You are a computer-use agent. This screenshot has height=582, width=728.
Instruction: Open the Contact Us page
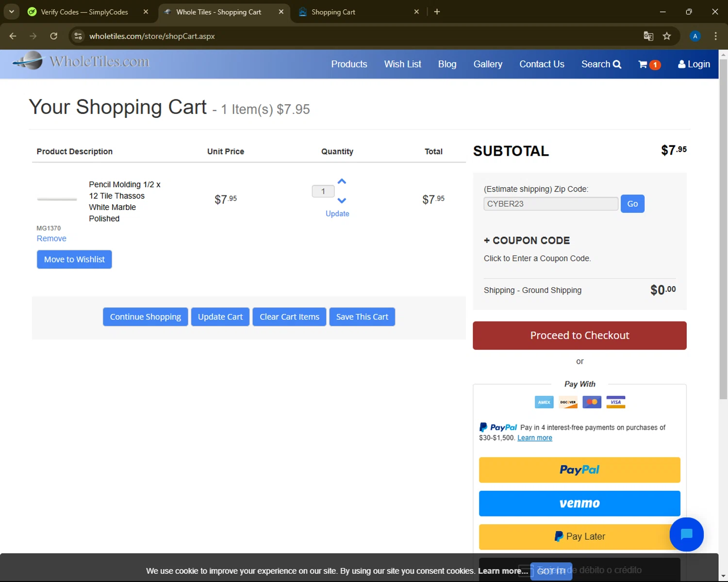[x=542, y=64]
